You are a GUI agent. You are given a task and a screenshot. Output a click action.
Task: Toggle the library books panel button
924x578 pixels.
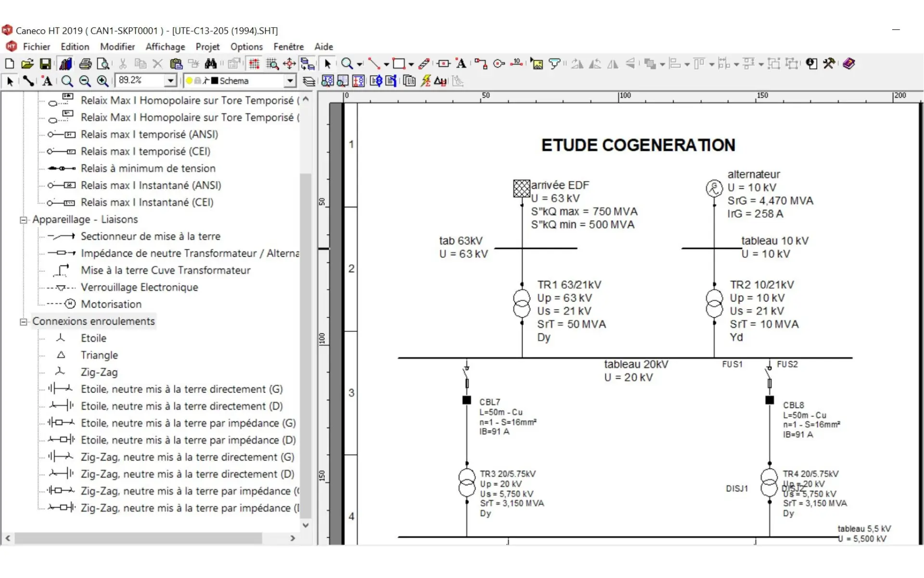point(65,64)
